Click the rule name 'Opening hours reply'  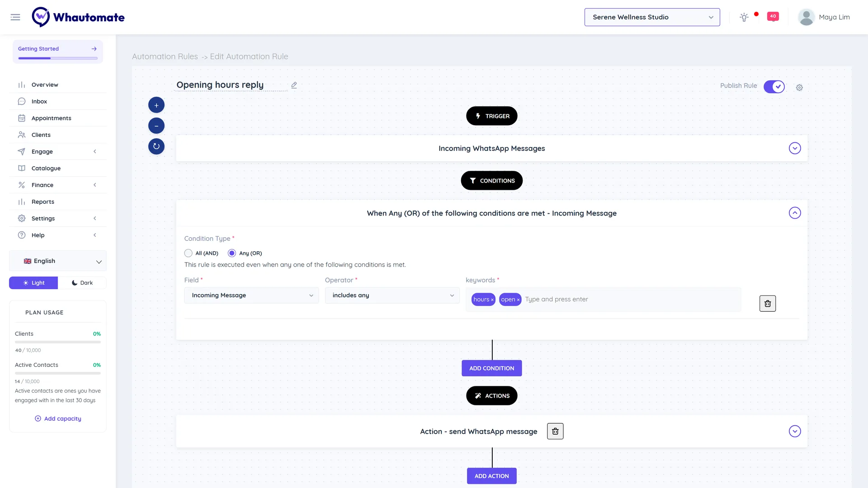[x=220, y=85]
